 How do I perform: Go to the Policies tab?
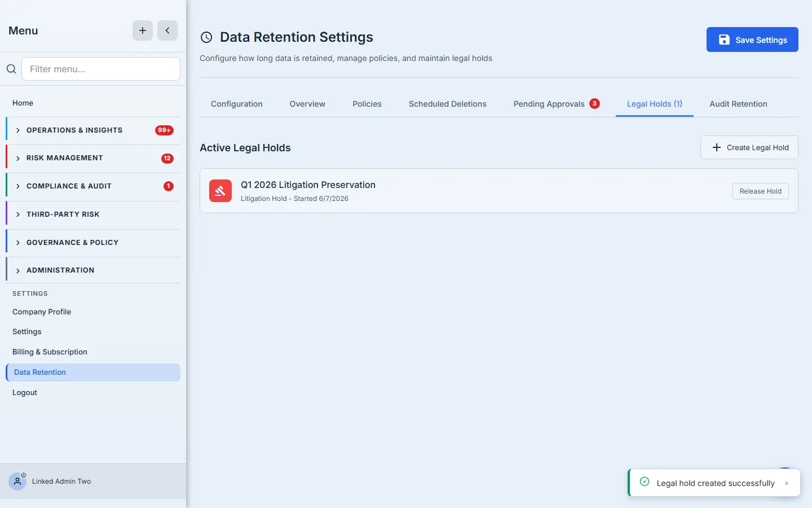point(367,104)
